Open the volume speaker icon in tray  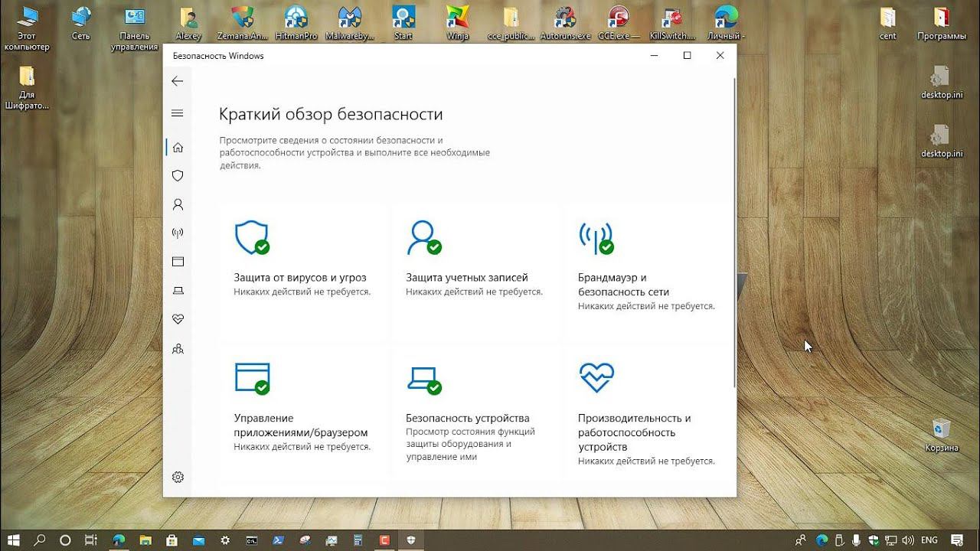point(910,540)
